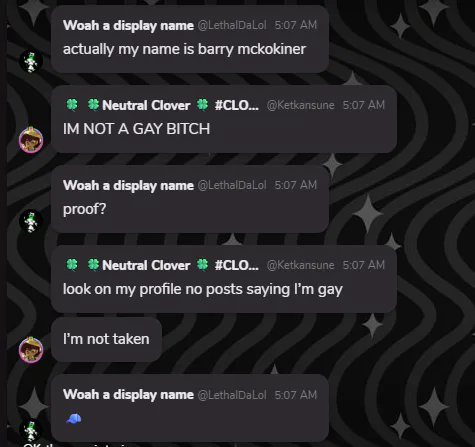Click Ketkansune avatar beside GAY BITCH message
This screenshot has height=447, width=475.
click(31, 140)
